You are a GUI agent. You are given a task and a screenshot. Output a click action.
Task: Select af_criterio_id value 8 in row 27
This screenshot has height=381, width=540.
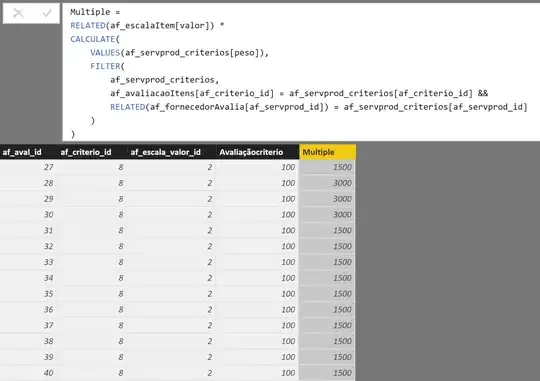(93, 167)
